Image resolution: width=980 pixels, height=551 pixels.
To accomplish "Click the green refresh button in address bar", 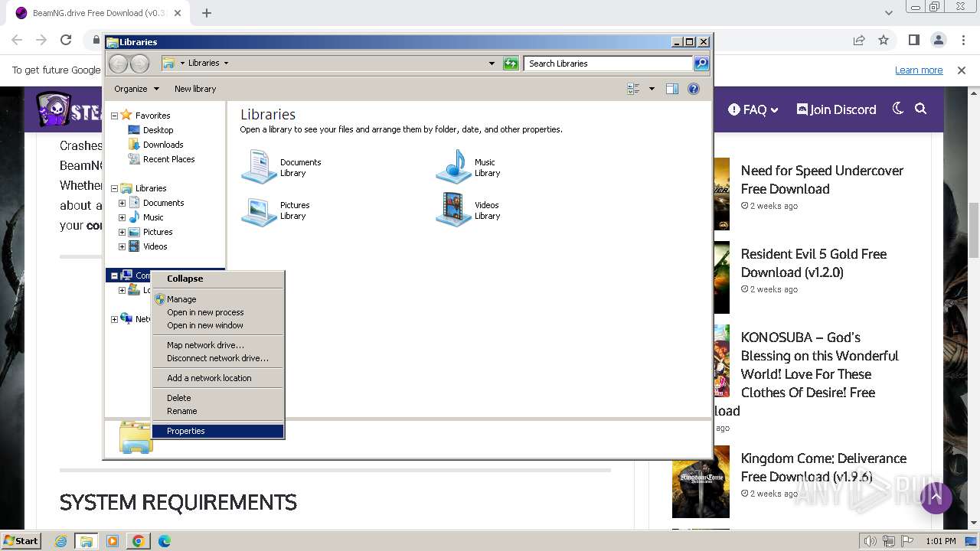I will pyautogui.click(x=511, y=64).
